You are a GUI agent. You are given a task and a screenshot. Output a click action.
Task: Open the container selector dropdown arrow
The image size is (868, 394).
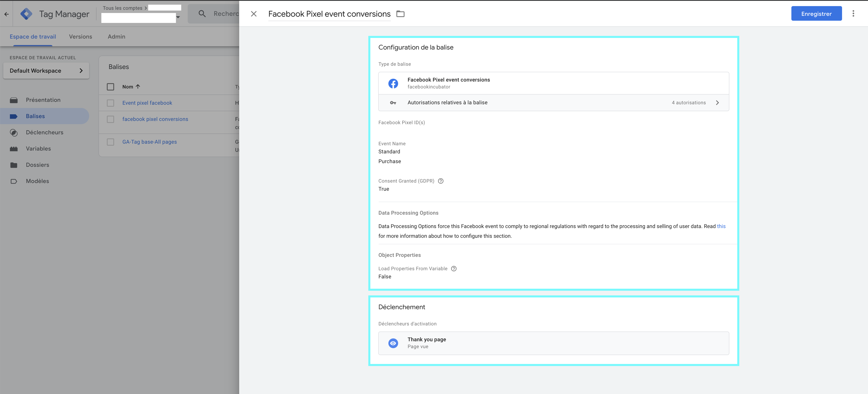pyautogui.click(x=178, y=17)
